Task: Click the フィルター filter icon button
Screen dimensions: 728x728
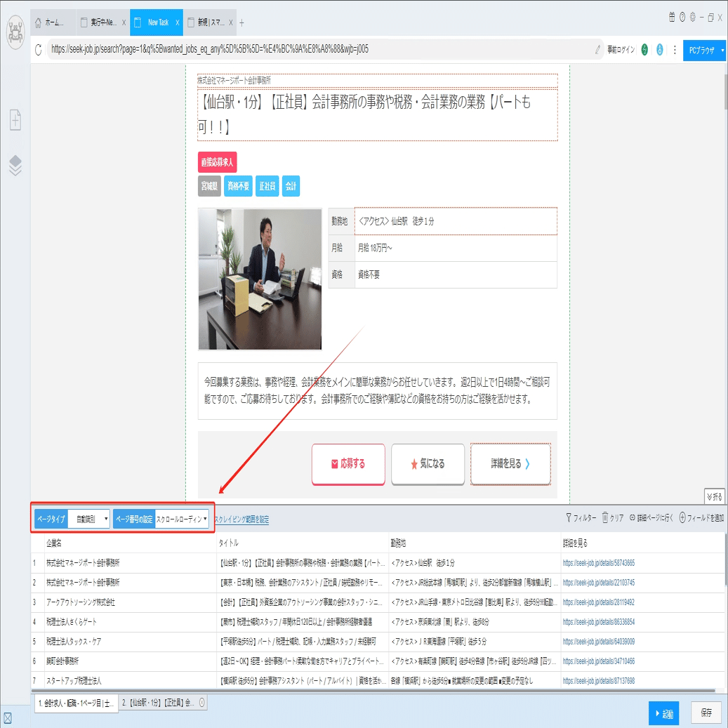Action: [x=581, y=517]
